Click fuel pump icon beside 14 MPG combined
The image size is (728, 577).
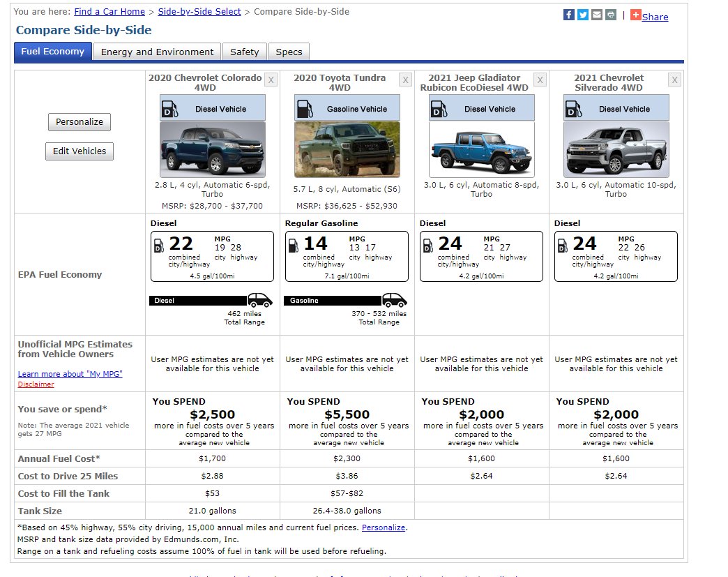[x=294, y=246]
